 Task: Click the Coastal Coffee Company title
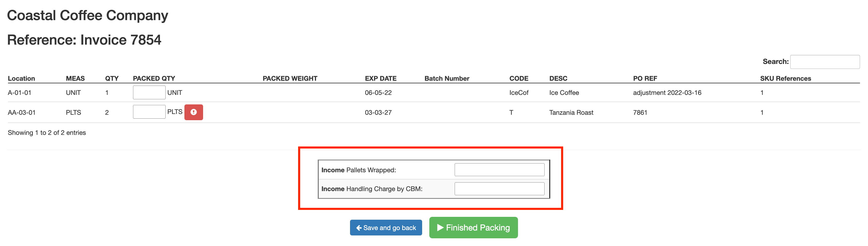tap(88, 15)
